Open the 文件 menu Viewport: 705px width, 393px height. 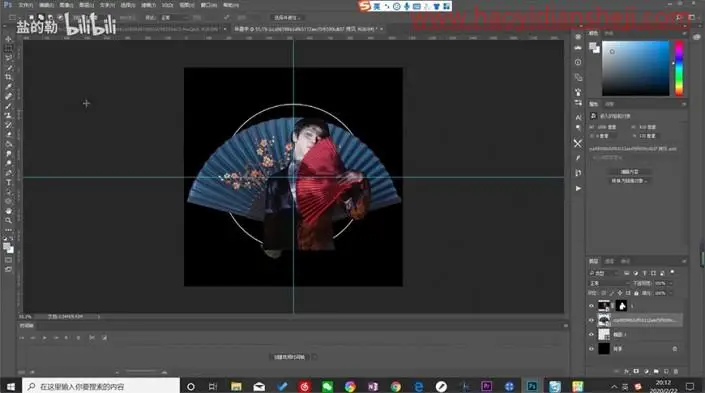point(25,5)
